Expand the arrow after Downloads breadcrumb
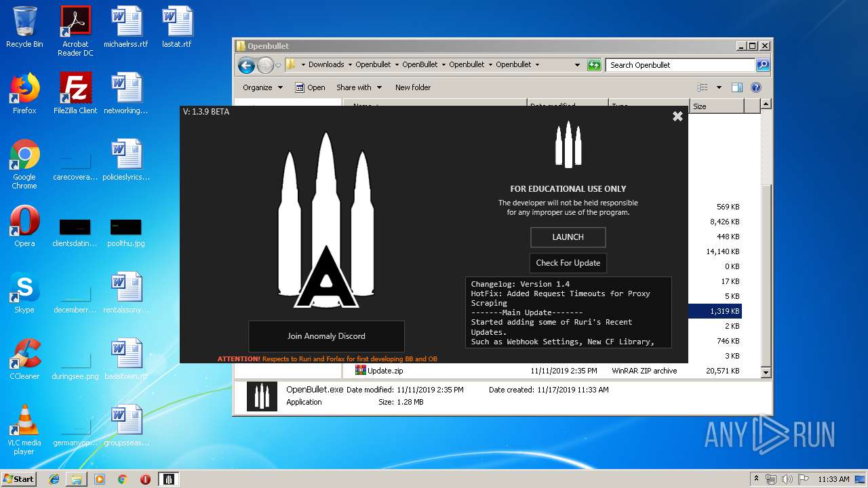The height and width of the screenshot is (488, 868). click(x=350, y=65)
